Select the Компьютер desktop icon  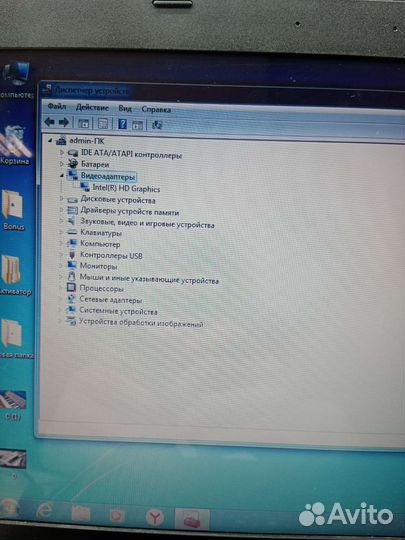[x=16, y=80]
